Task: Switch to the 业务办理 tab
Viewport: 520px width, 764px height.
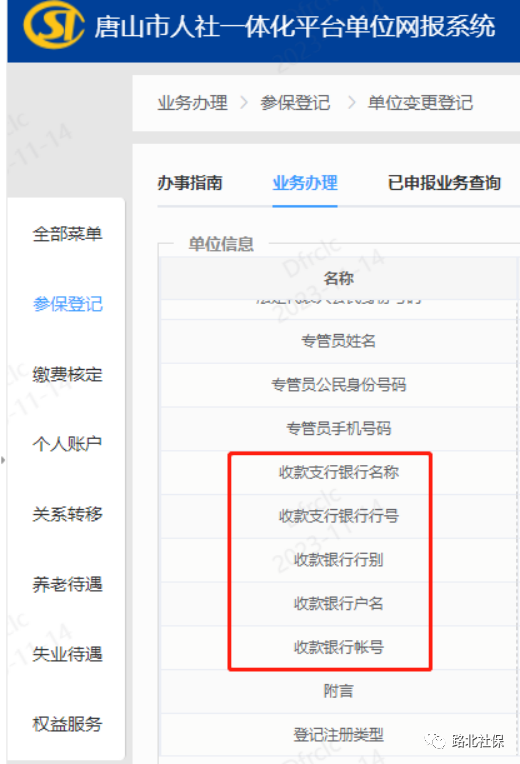Action: (x=305, y=183)
